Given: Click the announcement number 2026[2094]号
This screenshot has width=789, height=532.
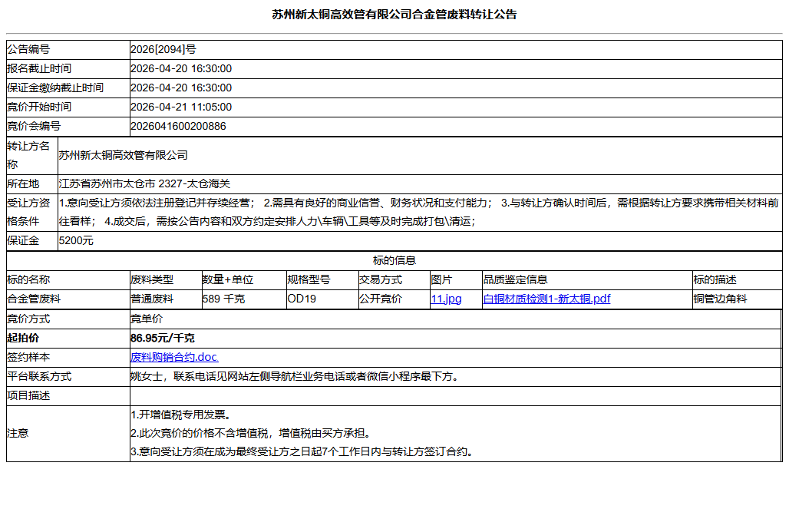Looking at the screenshot, I should (163, 49).
